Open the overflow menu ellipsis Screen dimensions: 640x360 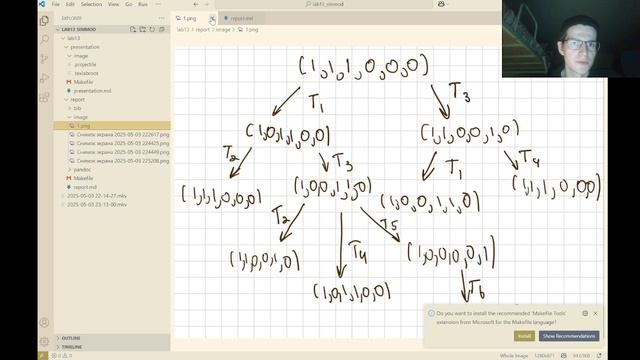click(x=158, y=4)
